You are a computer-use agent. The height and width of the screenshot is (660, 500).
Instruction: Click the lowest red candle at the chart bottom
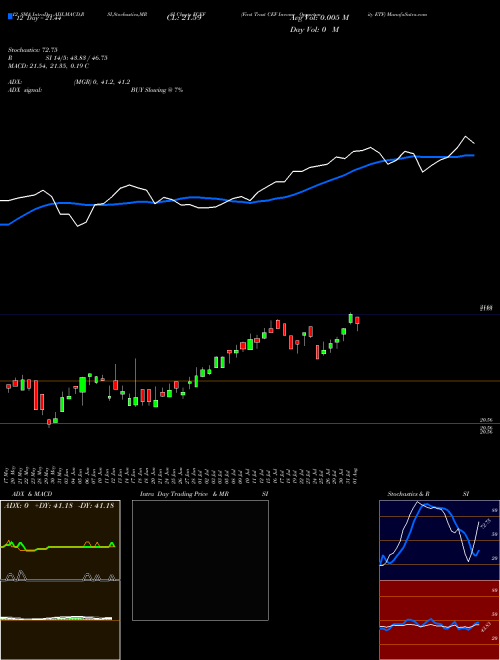pos(49,422)
